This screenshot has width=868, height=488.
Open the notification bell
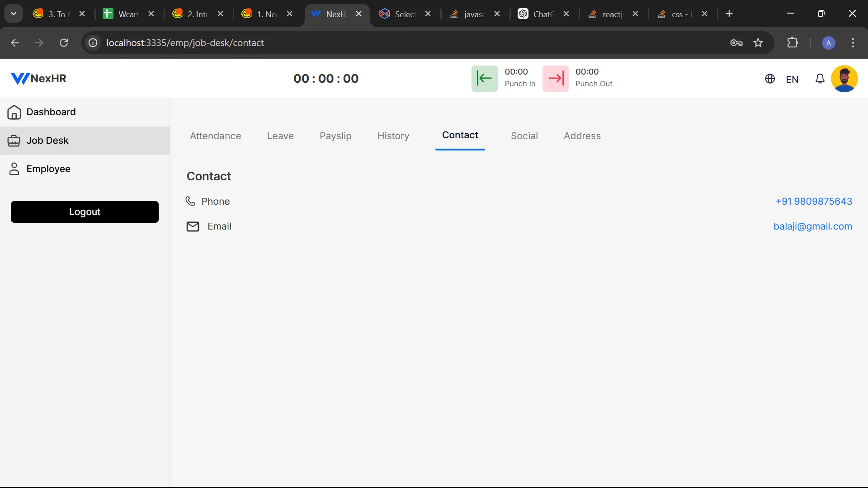820,79
